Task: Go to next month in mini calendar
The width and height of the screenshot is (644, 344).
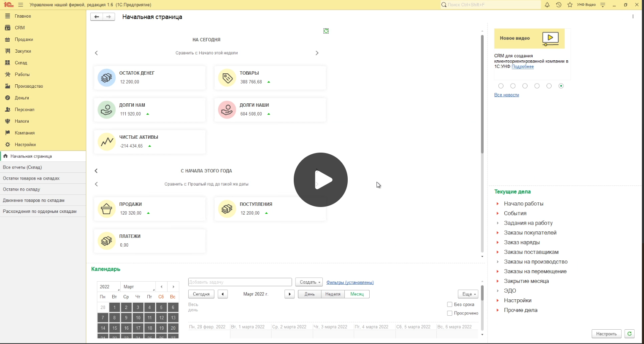Action: click(173, 287)
